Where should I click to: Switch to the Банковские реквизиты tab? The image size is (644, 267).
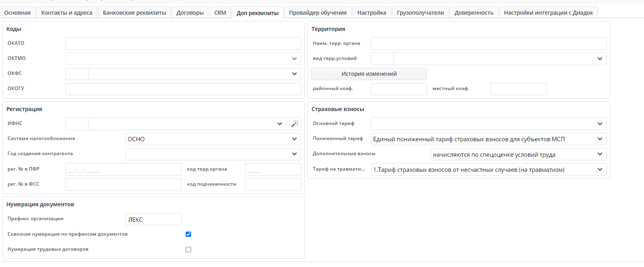tap(135, 13)
